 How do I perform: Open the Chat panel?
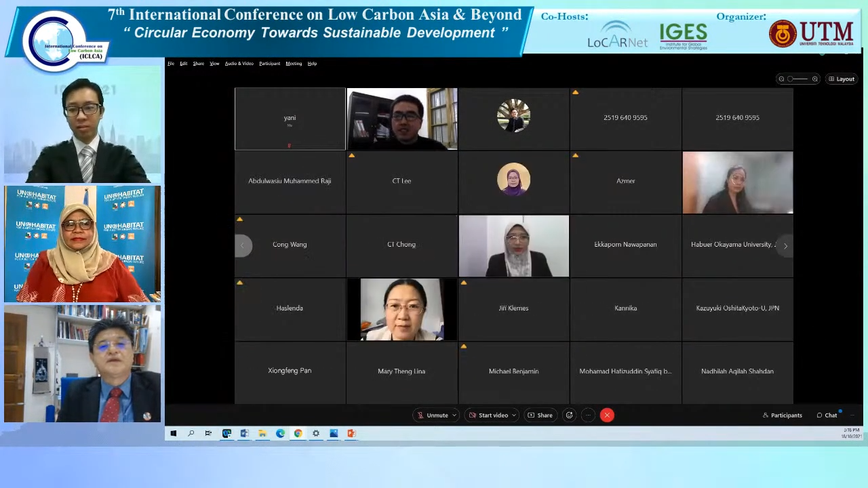pos(827,415)
